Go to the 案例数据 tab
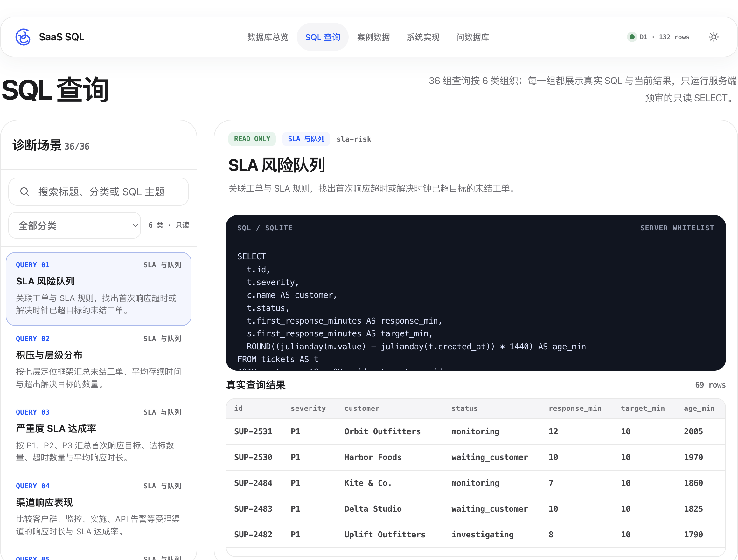This screenshot has width=738, height=560. coord(373,37)
